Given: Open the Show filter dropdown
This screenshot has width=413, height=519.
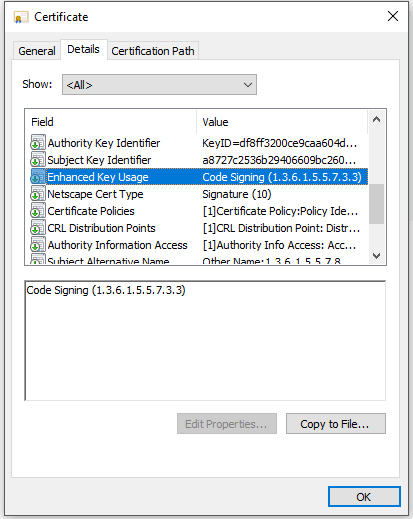Looking at the screenshot, I should [x=159, y=85].
